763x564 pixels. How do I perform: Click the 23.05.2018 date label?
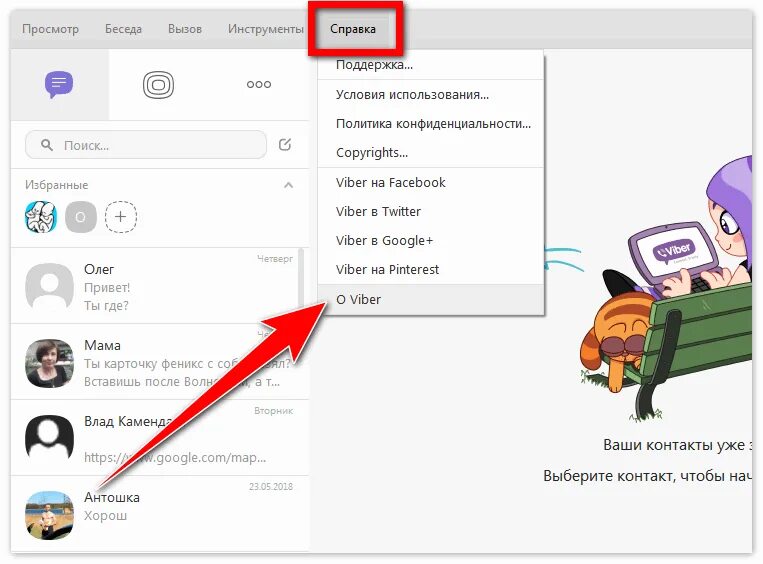coord(271,487)
